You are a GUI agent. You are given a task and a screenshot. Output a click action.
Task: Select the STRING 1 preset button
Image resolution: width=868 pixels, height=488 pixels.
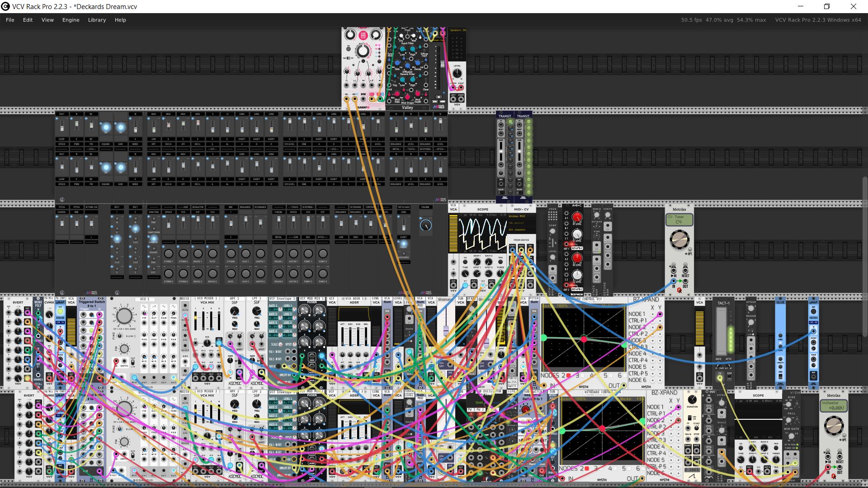tap(169, 253)
